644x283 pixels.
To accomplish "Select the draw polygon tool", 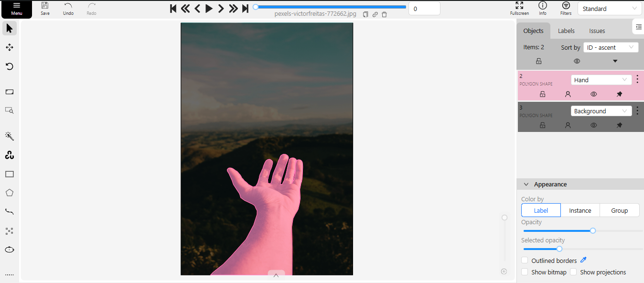I will [9, 193].
